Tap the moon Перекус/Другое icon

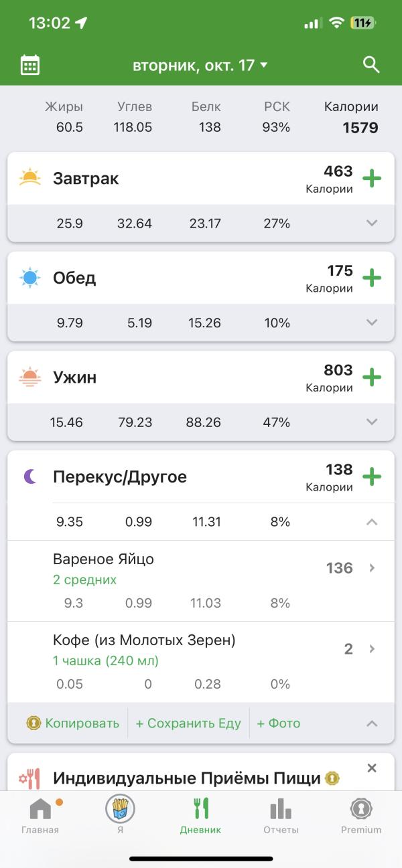[x=30, y=476]
